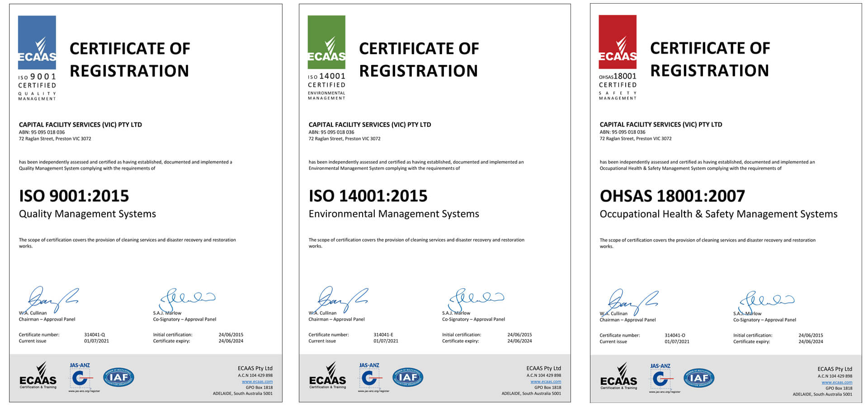Click the JAS-ANZ logo on OHSAS 18001 certificate

pyautogui.click(x=661, y=379)
